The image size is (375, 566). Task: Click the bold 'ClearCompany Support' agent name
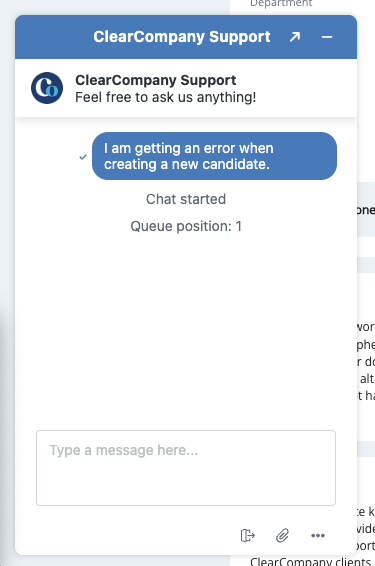coord(156,80)
